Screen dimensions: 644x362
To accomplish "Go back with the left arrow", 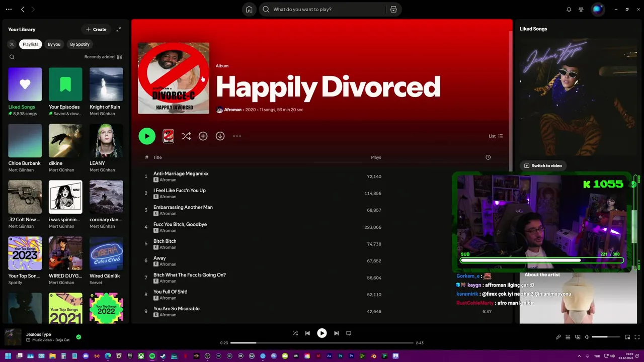I will coord(23,9).
